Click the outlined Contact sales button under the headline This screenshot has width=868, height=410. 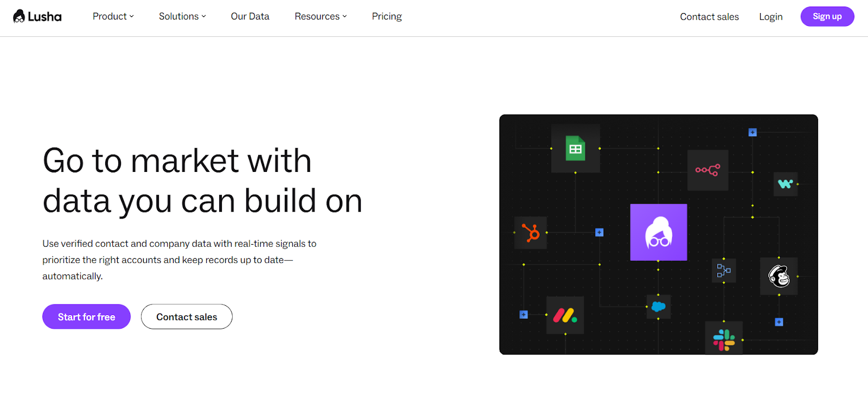pyautogui.click(x=187, y=317)
